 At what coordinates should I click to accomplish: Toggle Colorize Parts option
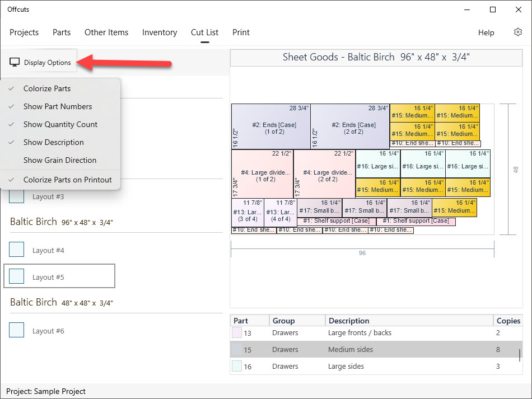[x=60, y=88]
